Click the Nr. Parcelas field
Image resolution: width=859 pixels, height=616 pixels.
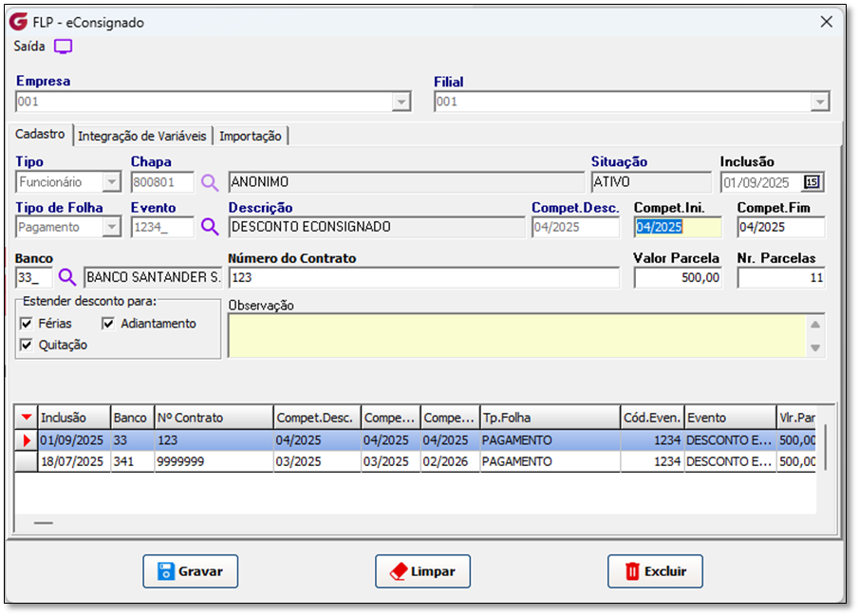780,277
